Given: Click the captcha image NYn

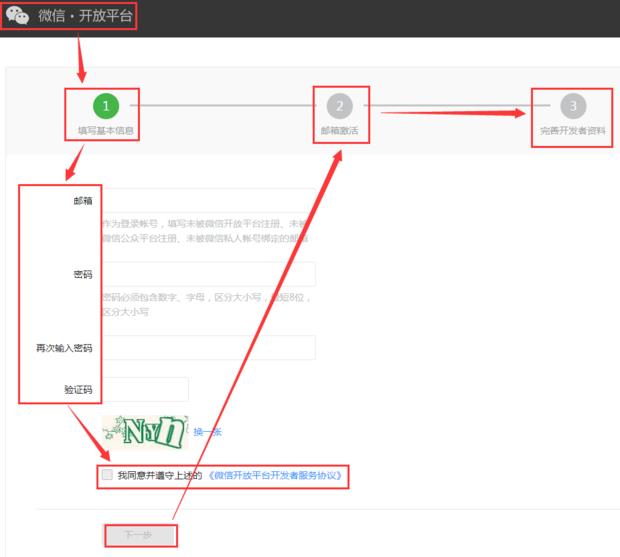Looking at the screenshot, I should coord(145,432).
